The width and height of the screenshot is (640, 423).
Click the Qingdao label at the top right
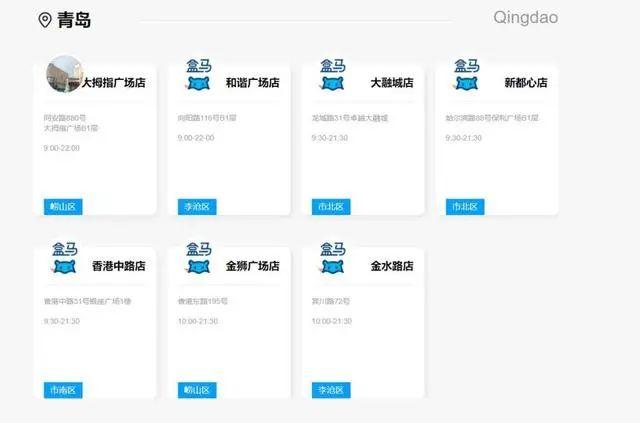click(526, 18)
